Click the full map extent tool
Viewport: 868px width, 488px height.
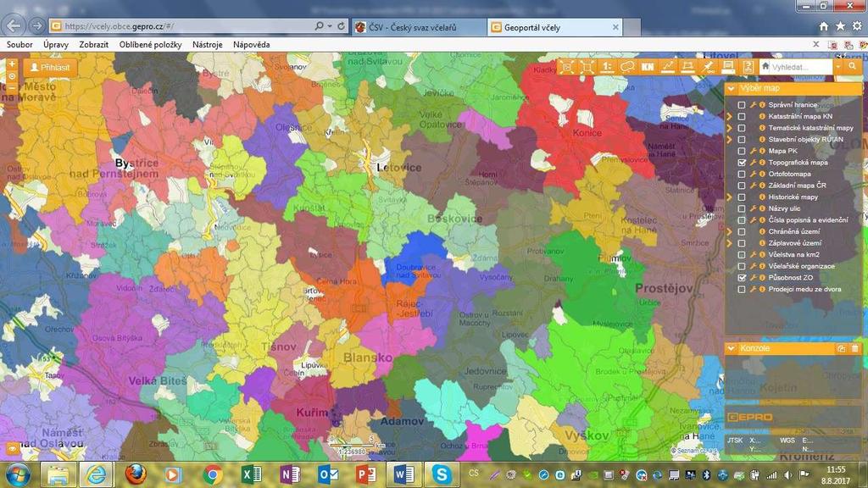coord(587,67)
